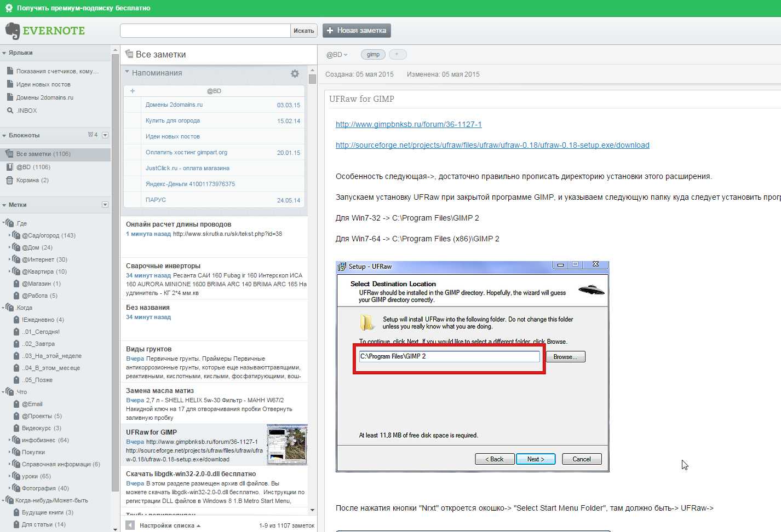The height and width of the screenshot is (532, 781).
Task: Open the ПАРУС reminder
Action: (156, 200)
